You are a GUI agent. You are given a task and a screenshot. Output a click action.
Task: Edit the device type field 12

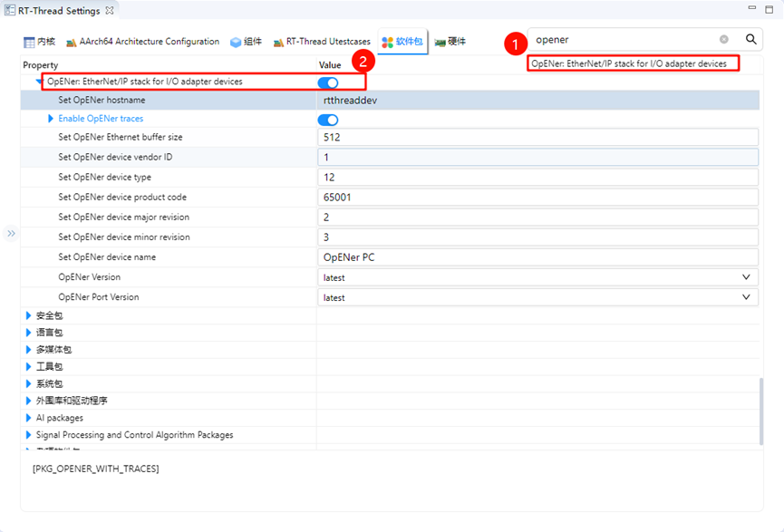(537, 178)
